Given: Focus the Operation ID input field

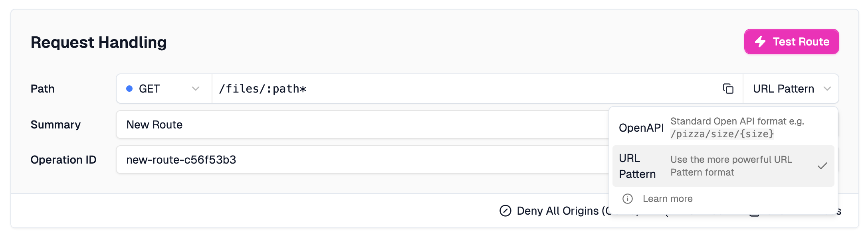Looking at the screenshot, I should pyautogui.click(x=359, y=160).
